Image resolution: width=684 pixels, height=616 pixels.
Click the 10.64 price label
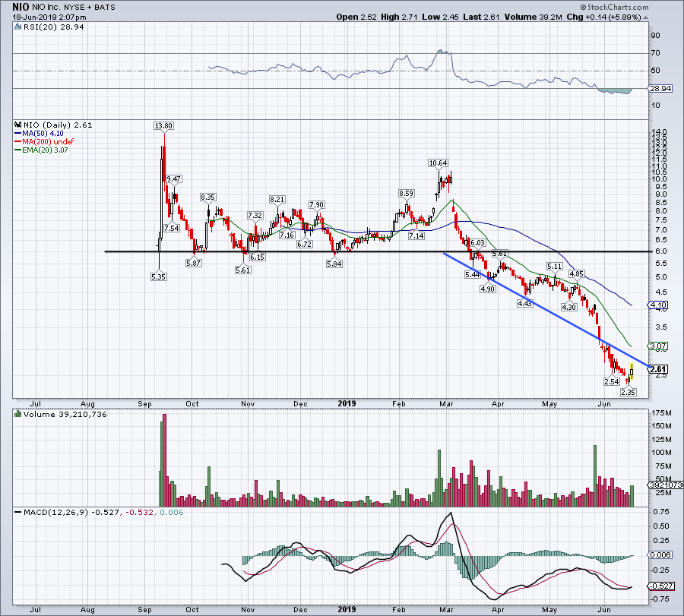tap(438, 163)
